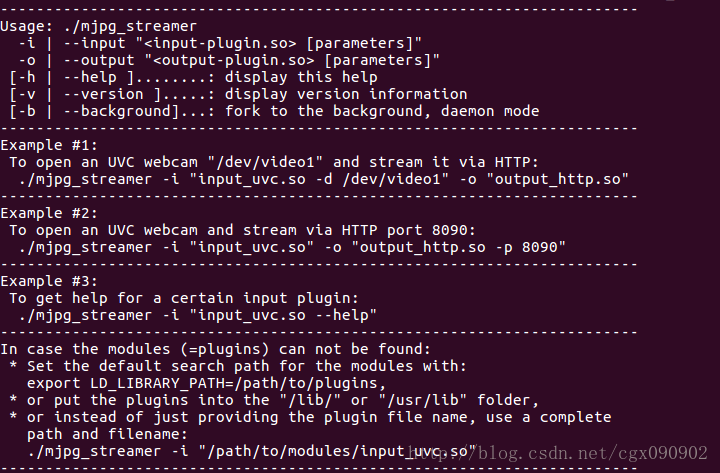Image resolution: width=720 pixels, height=473 pixels.
Task: Click the /path/to/modules/input_uvc.so command
Action: click(x=250, y=452)
